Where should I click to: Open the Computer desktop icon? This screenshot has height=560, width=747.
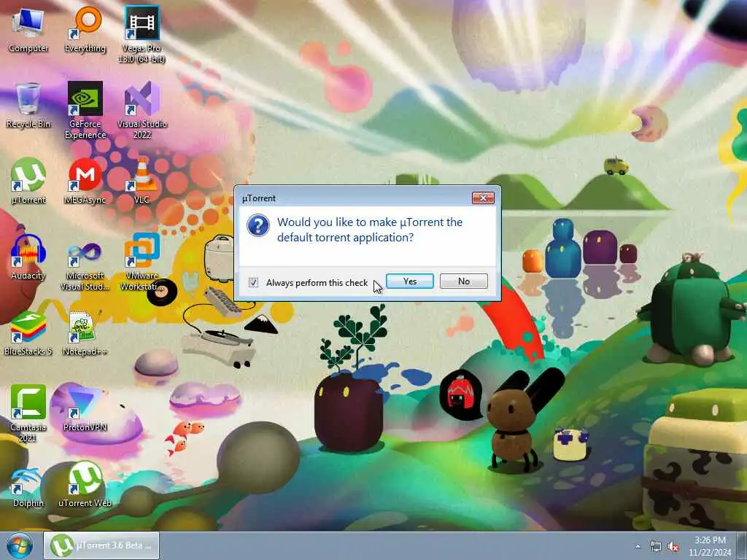28,31
